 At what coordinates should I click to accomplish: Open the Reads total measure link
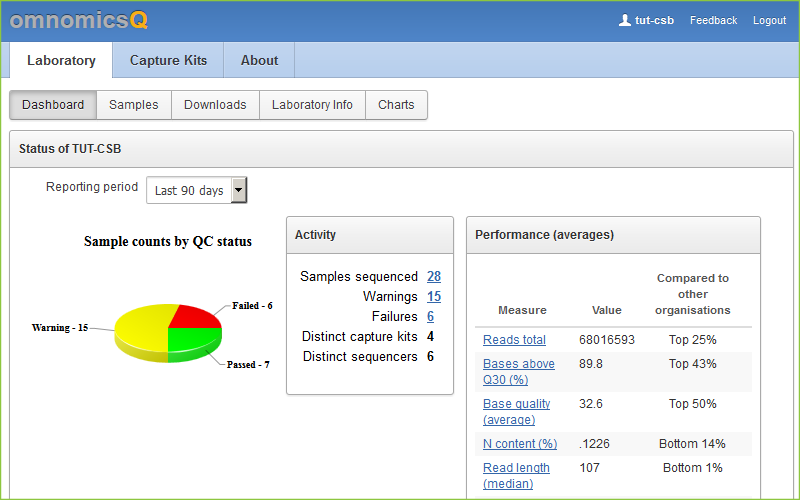[x=514, y=340]
